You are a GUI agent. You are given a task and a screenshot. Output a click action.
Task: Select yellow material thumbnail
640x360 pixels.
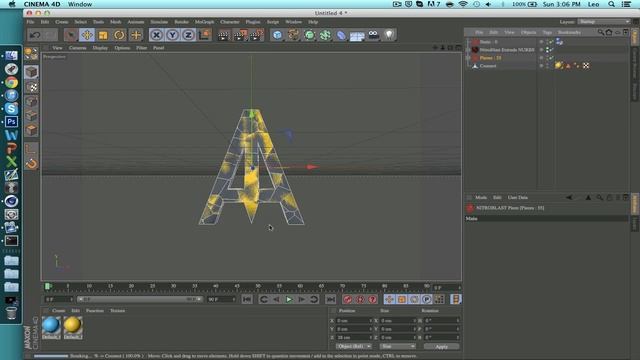click(73, 327)
